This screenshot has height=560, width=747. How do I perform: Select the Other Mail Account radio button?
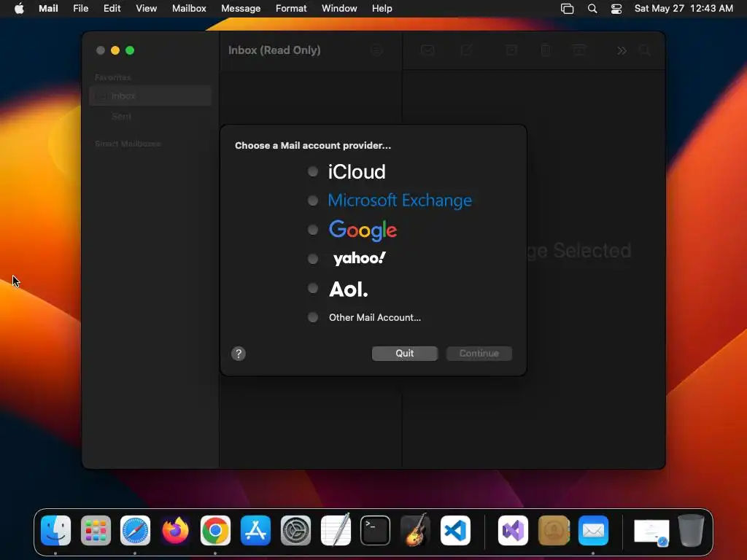pos(312,317)
